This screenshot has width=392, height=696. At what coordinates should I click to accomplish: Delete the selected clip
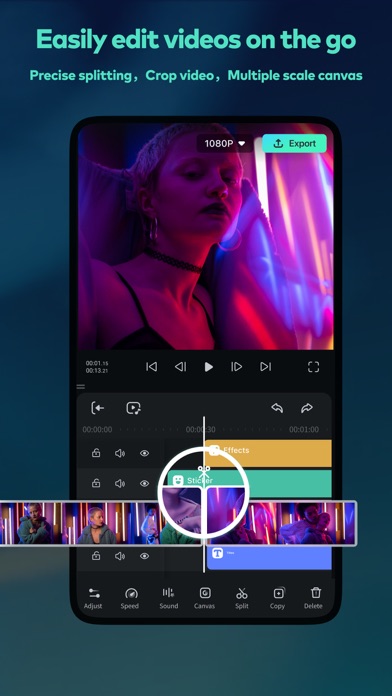tap(314, 598)
